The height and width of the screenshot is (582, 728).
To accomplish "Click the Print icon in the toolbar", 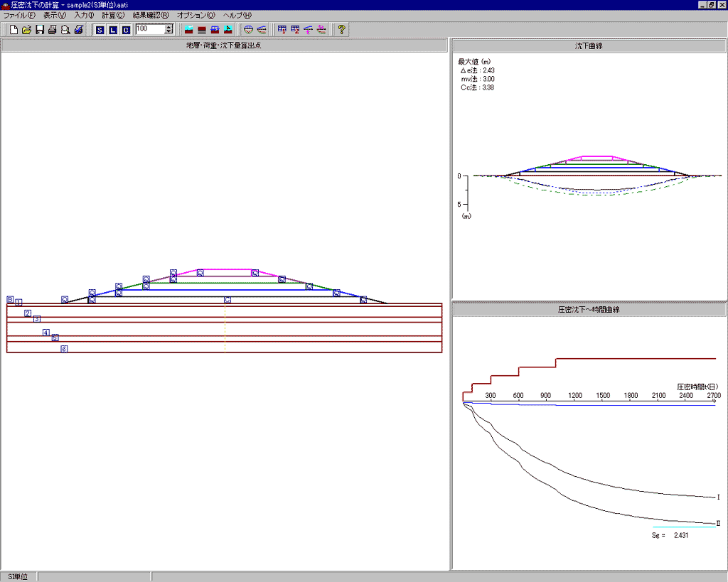I will 53,30.
